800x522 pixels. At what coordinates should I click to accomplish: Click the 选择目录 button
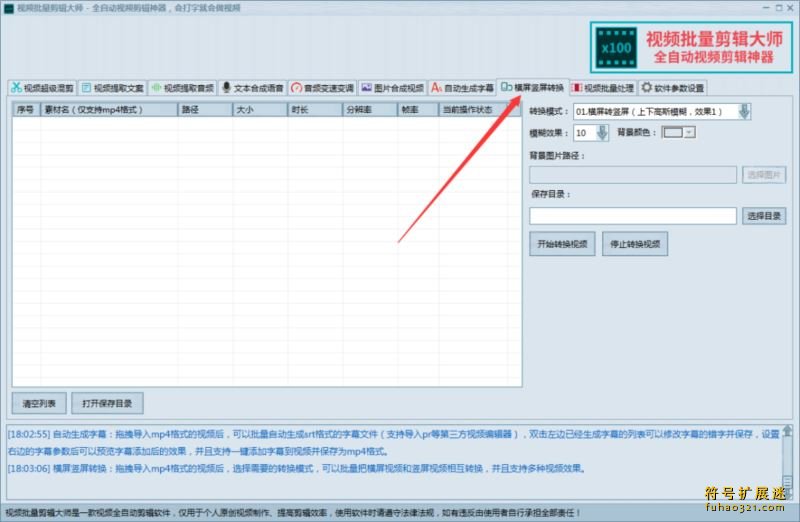(x=765, y=215)
